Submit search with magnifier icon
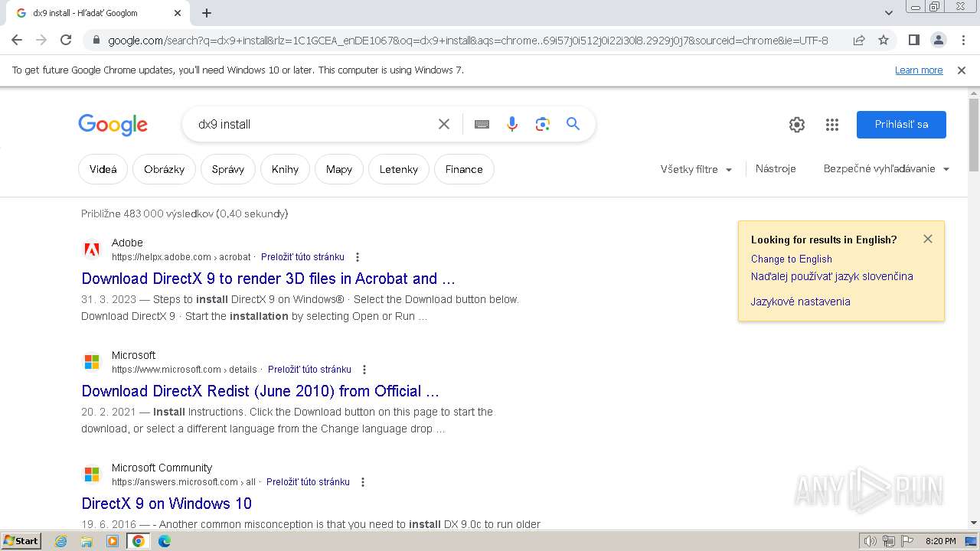 click(x=573, y=124)
